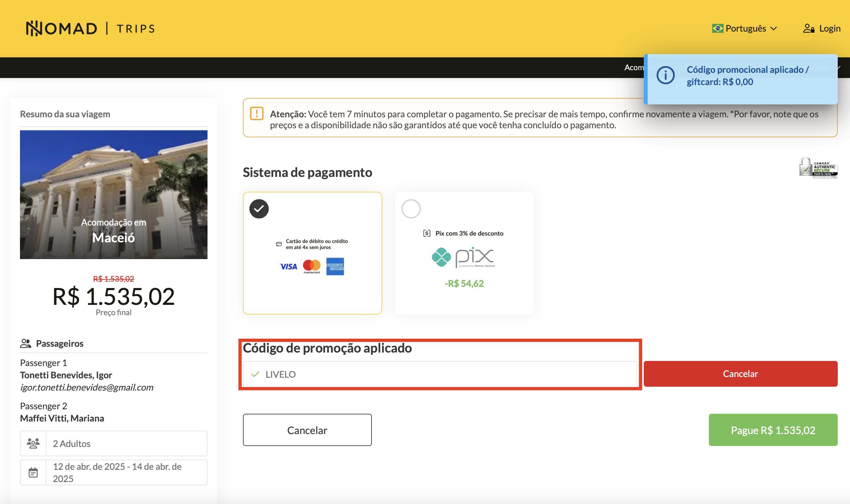Click the 2 Adultos field
The width and height of the screenshot is (850, 504).
[114, 443]
